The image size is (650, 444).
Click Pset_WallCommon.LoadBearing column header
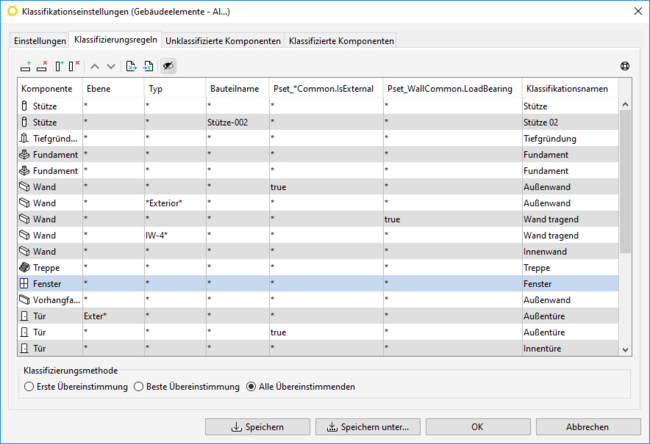(x=453, y=88)
